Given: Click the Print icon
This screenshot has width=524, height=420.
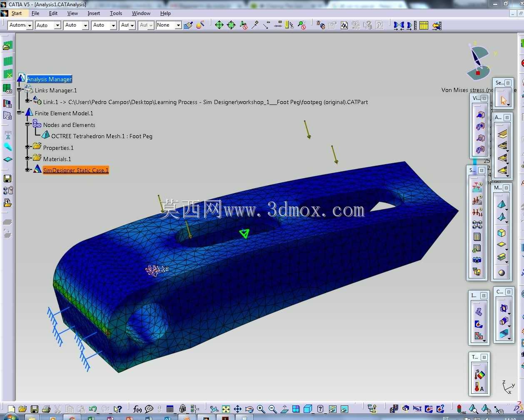Looking at the screenshot, I should point(46,409).
